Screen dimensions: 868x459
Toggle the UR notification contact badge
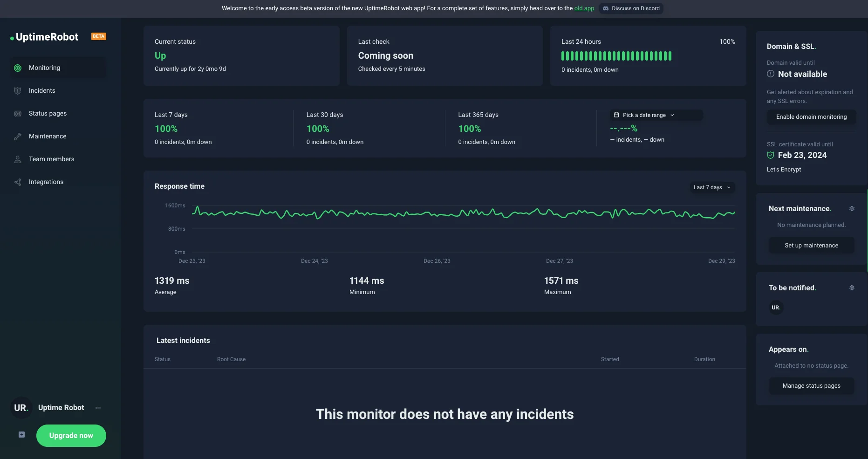point(775,308)
